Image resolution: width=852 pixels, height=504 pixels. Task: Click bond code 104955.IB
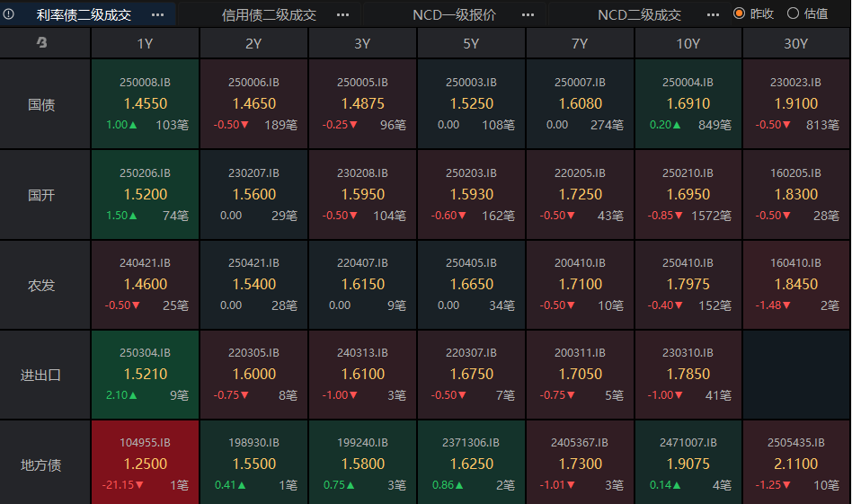(x=145, y=443)
